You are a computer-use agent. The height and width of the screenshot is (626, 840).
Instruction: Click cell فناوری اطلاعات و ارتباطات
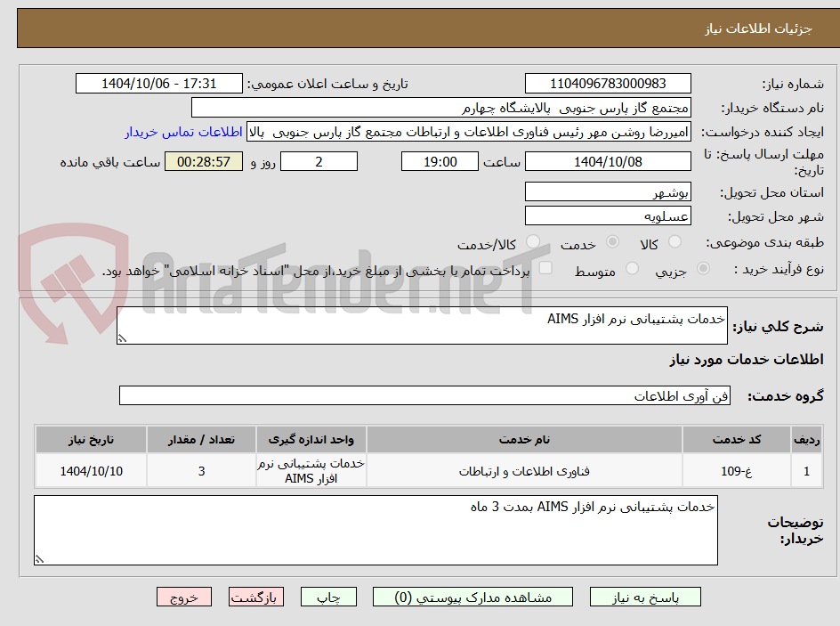[524, 470]
